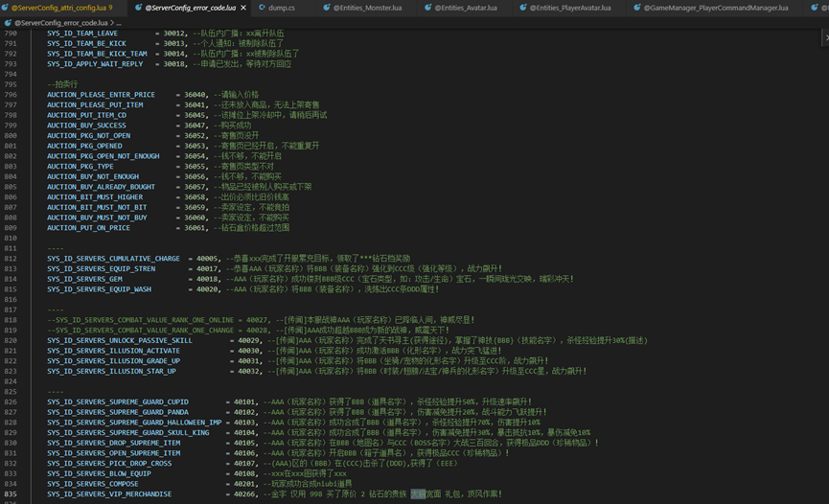The height and width of the screenshot is (504, 829).
Task: Open the dump.cs editor tab
Action: 282,8
